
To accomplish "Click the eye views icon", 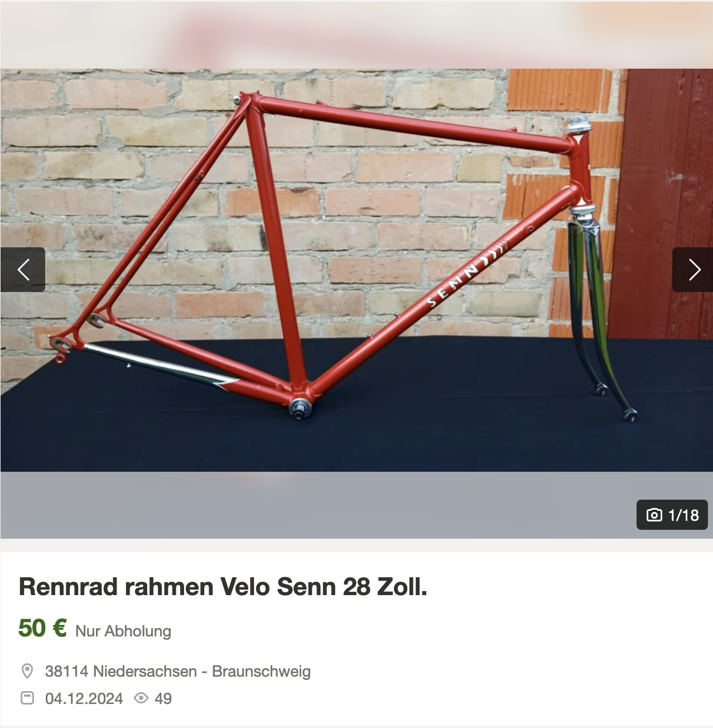I will (x=141, y=698).
